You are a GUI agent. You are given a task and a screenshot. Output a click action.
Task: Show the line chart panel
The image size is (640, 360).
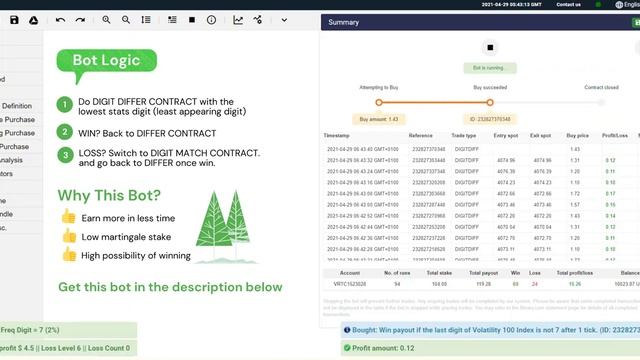(x=238, y=20)
